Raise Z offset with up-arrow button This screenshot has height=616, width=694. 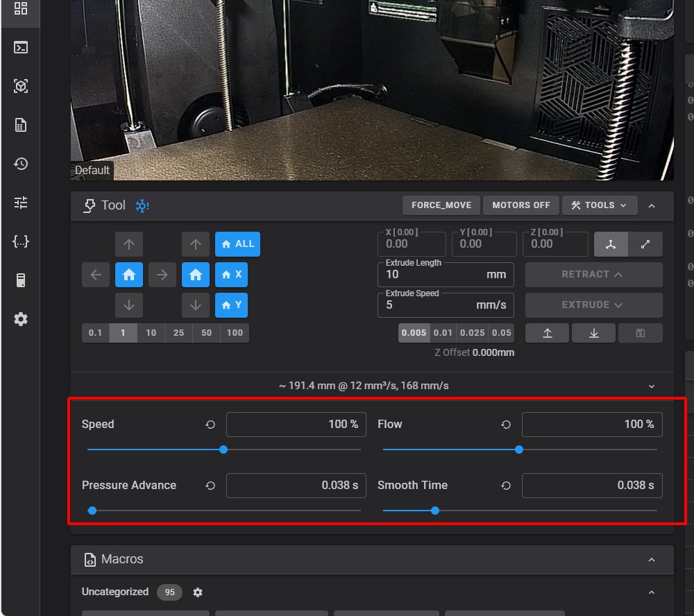[547, 333]
